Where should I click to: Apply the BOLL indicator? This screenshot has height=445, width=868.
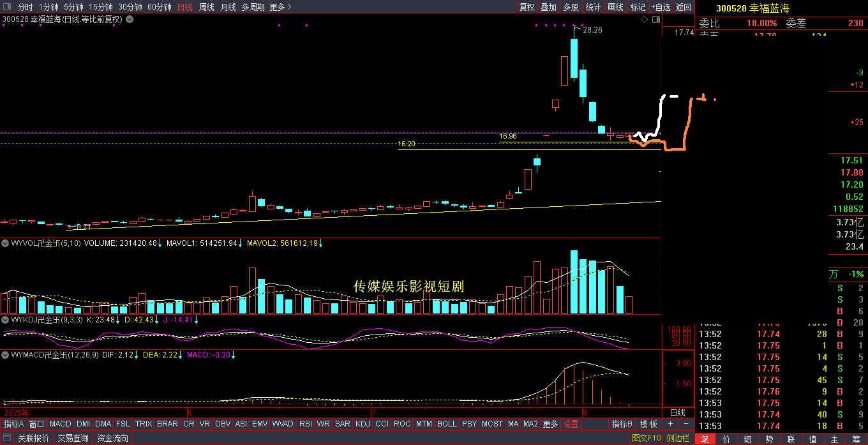447,424
